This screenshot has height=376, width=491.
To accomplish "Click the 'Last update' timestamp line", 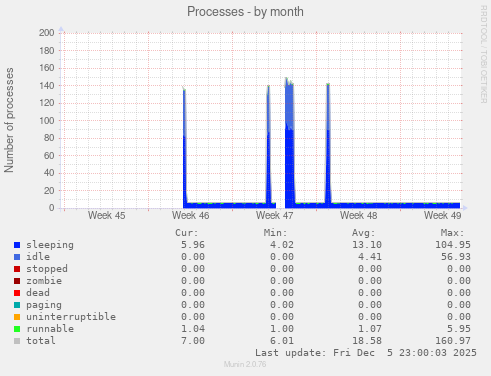I will 366,353.
